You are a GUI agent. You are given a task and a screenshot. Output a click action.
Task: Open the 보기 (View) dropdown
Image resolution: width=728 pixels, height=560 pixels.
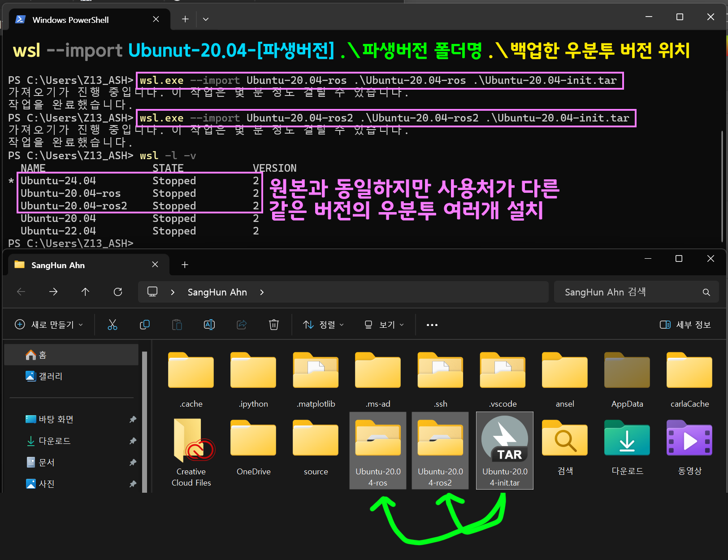coord(385,325)
